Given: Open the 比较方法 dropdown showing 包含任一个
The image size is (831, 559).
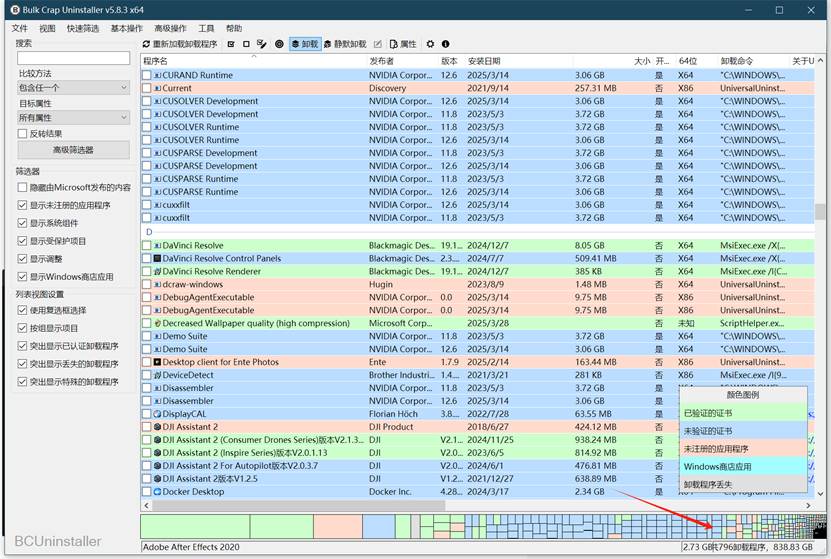Looking at the screenshot, I should click(x=74, y=87).
